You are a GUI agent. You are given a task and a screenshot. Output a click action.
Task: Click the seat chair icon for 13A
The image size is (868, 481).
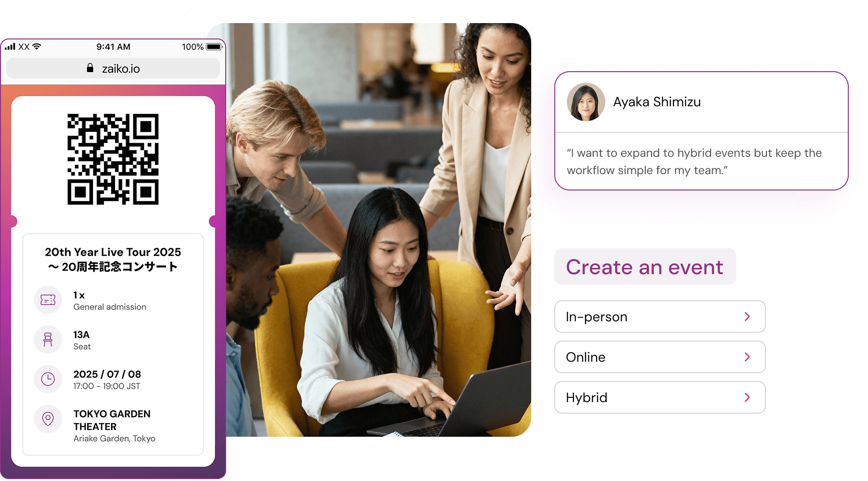48,340
